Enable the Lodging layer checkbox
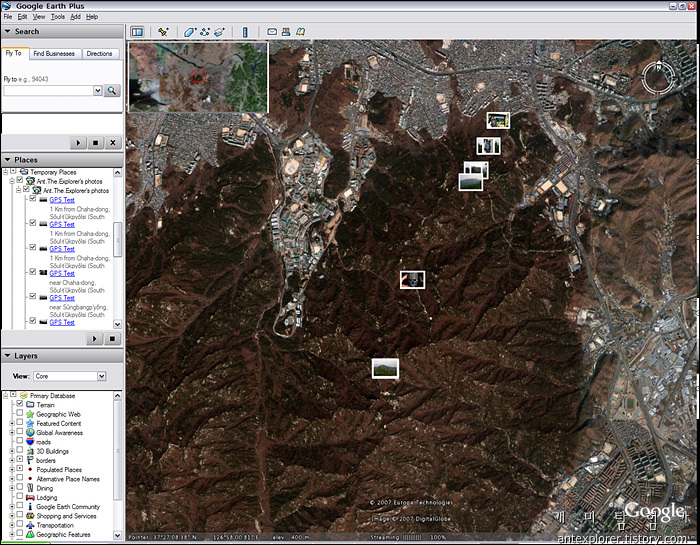 coord(20,496)
